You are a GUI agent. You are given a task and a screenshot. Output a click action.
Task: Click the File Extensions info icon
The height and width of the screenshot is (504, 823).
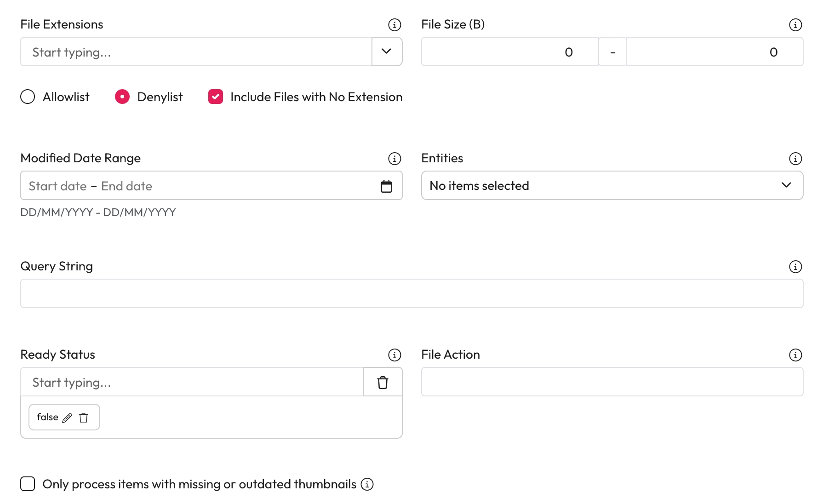point(394,25)
